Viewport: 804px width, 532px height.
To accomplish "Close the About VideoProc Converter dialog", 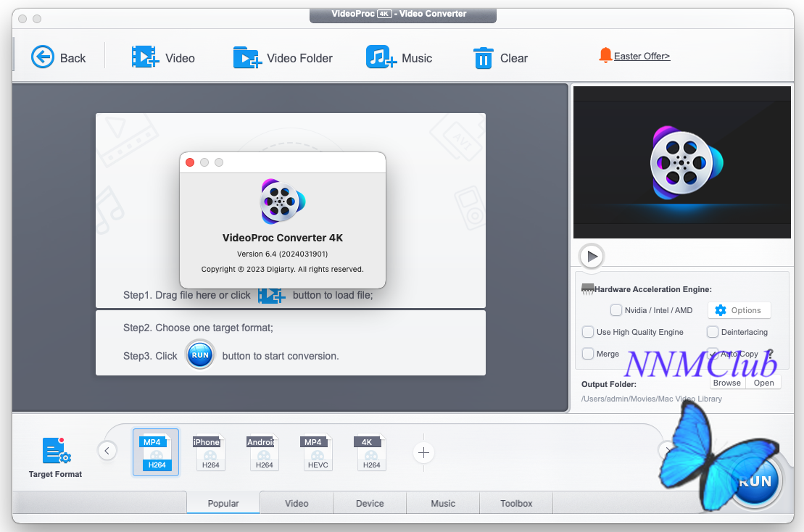I will 190,162.
